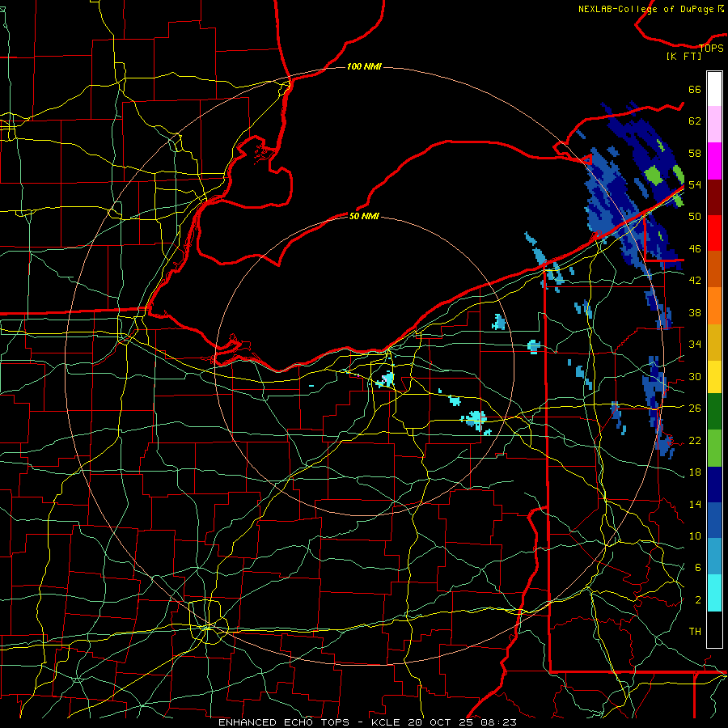Click the light blue legend swatch
The height and width of the screenshot is (728, 728).
point(714,557)
